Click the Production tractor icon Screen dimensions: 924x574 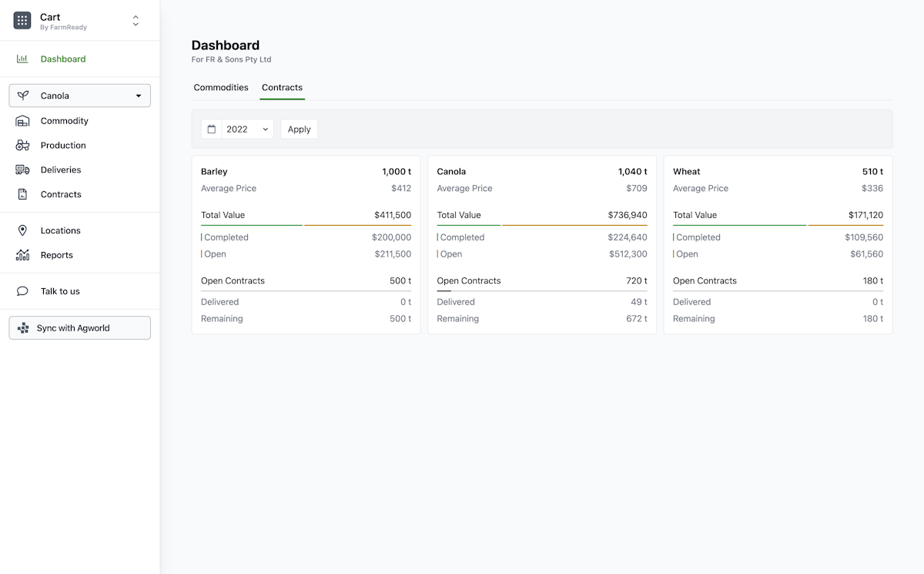click(x=22, y=145)
